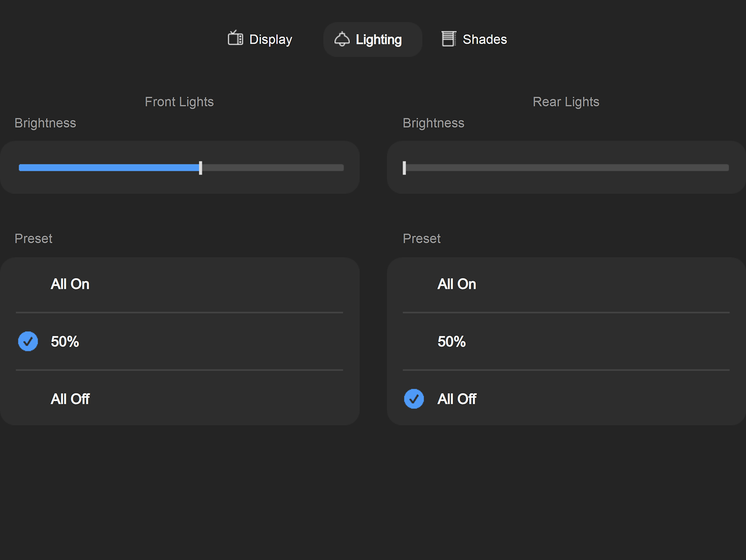Image resolution: width=746 pixels, height=560 pixels.
Task: Click the Front Lights brightness slider handle
Action: pos(200,168)
